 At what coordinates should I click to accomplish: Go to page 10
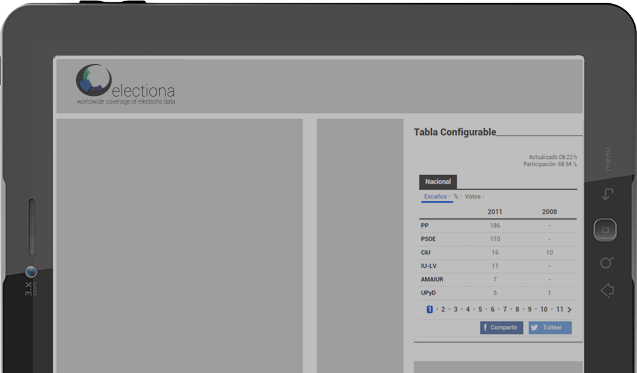(544, 309)
